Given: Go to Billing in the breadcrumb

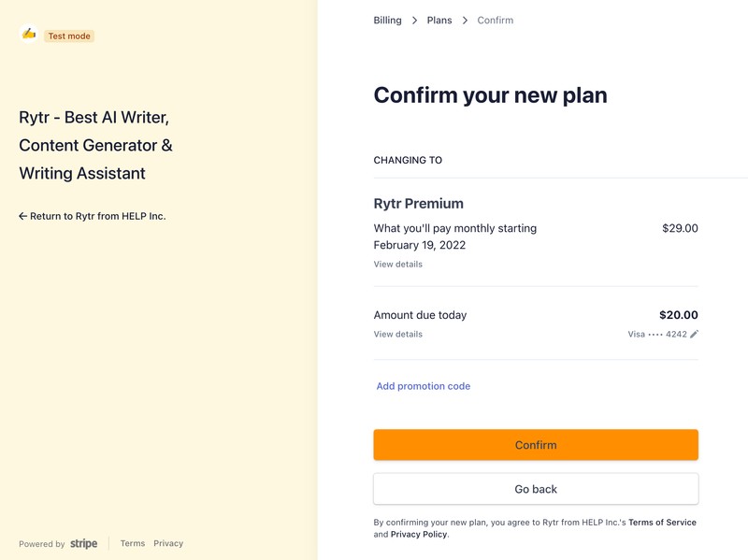Looking at the screenshot, I should click(387, 21).
